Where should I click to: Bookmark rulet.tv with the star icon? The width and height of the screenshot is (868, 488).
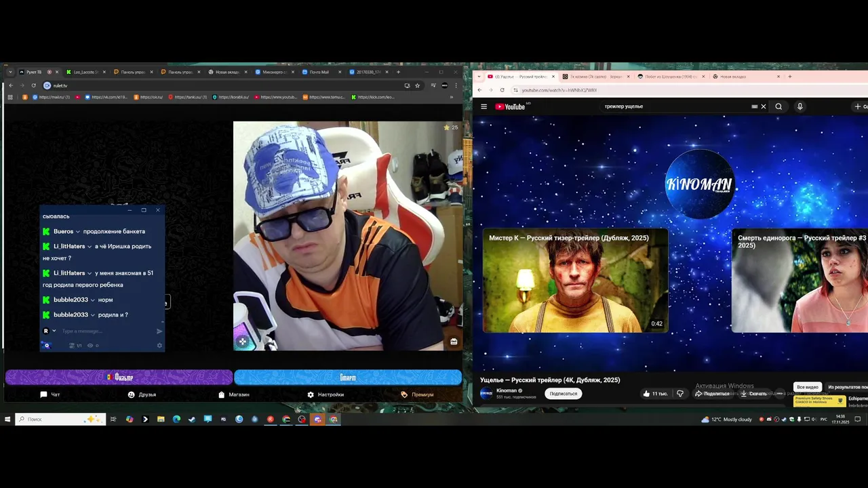pyautogui.click(x=417, y=85)
